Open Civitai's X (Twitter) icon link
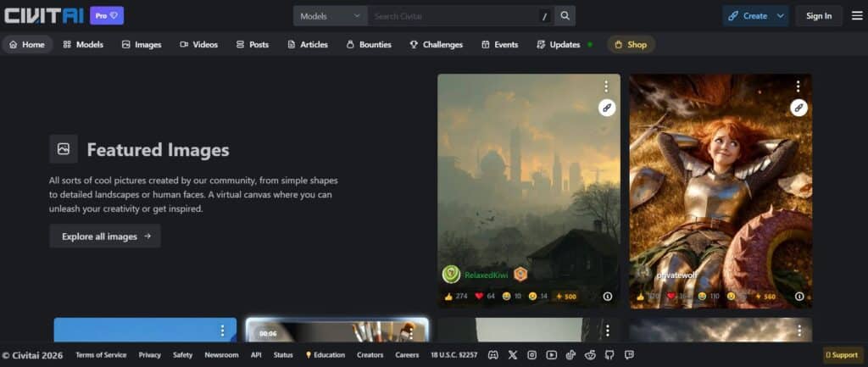This screenshot has height=367, width=868. [x=513, y=355]
